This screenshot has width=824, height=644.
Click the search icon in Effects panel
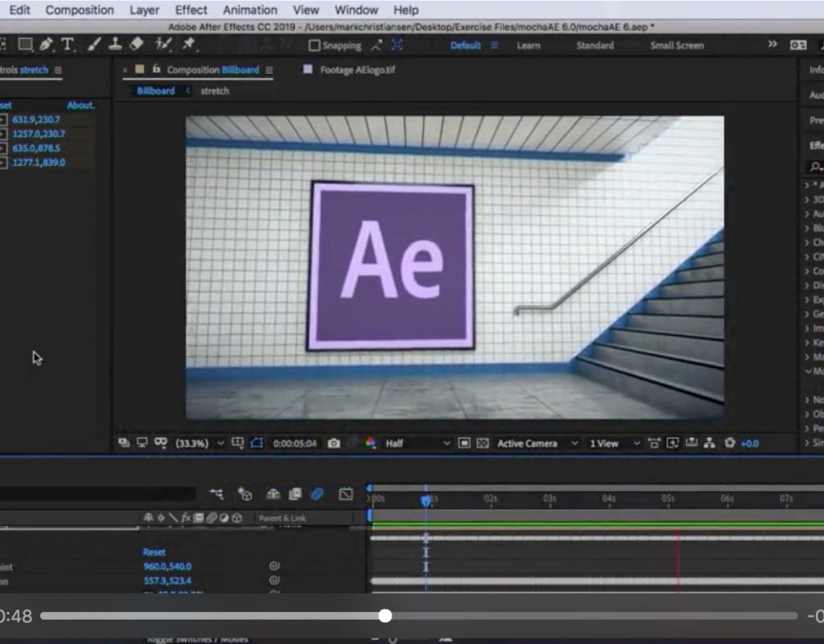[815, 167]
